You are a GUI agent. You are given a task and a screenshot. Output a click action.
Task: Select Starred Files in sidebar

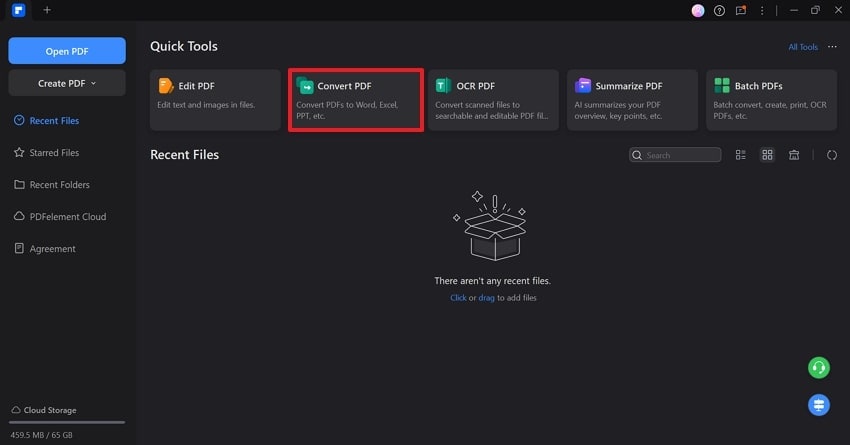pos(54,152)
